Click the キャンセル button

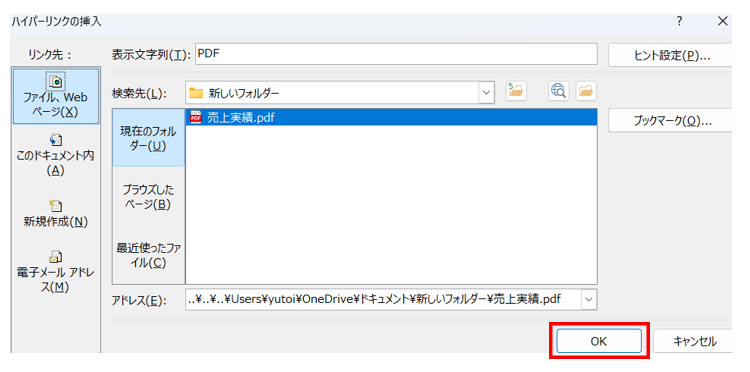pyautogui.click(x=694, y=341)
